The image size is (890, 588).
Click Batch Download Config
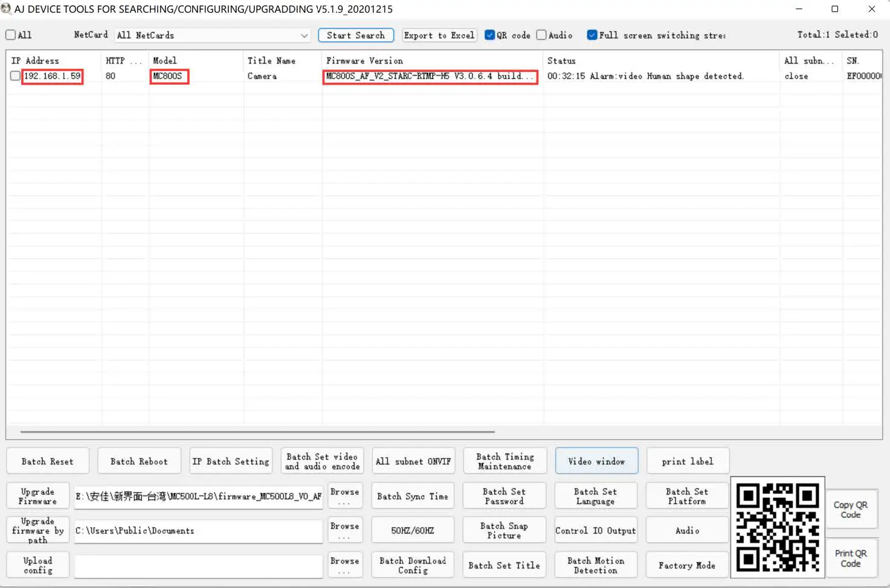413,565
